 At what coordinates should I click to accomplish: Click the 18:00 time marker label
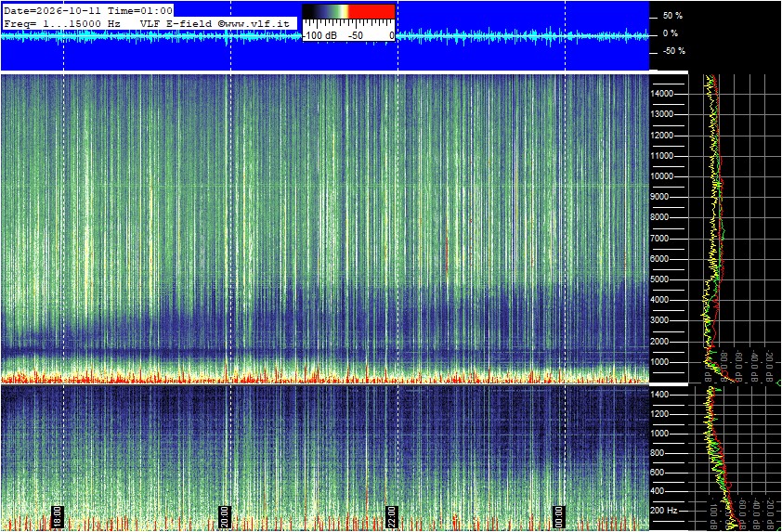point(57,517)
